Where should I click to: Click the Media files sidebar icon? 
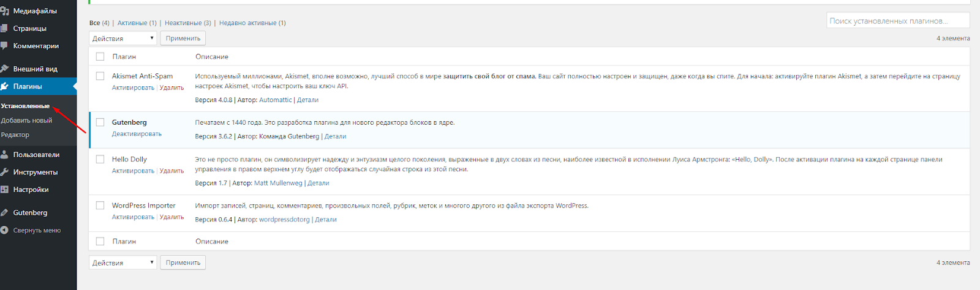tap(4, 11)
